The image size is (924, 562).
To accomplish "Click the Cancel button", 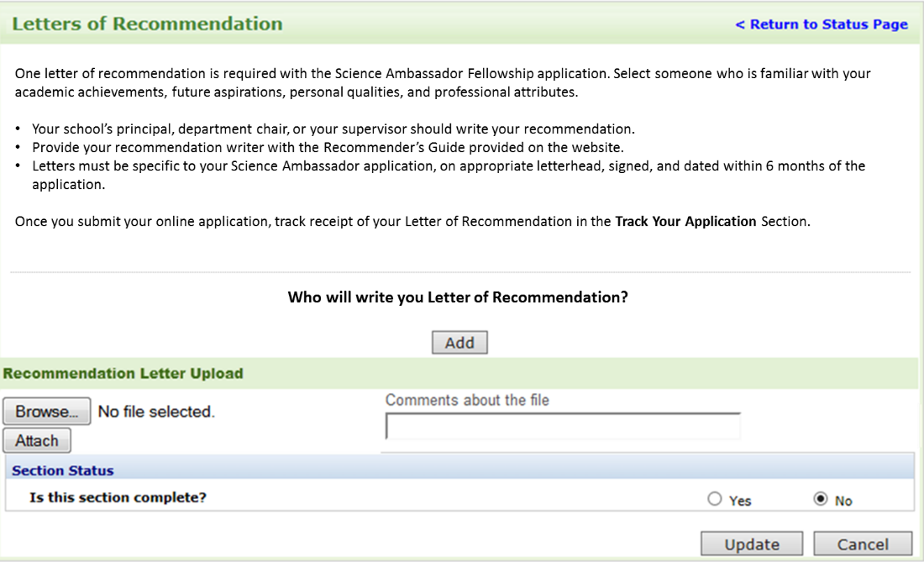I will tap(862, 544).
